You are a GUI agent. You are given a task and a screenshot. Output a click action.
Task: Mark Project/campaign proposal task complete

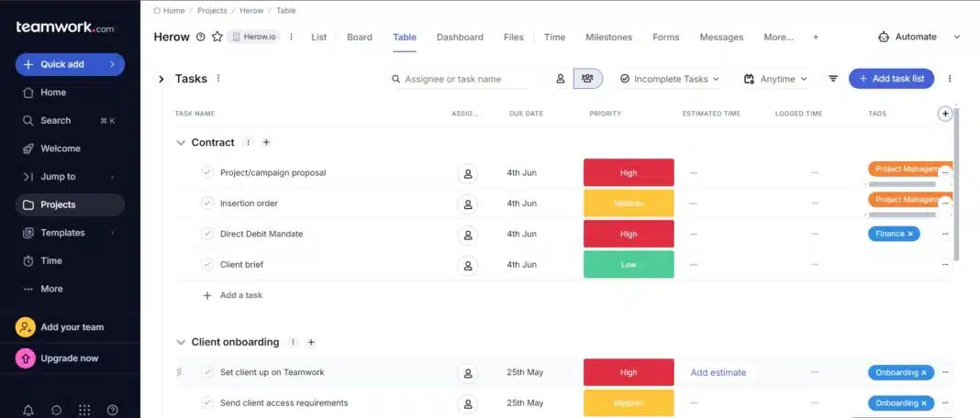click(x=207, y=172)
